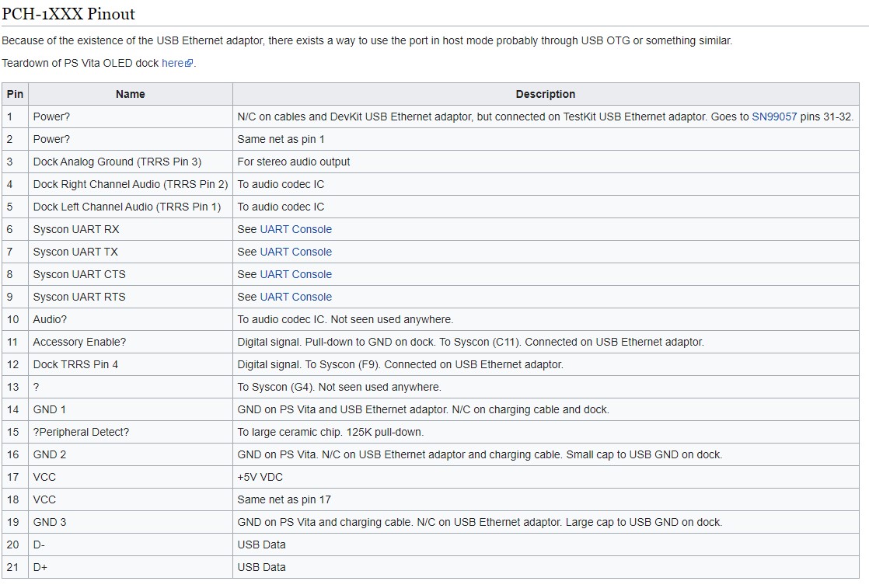Click the pin number '13' cell
This screenshot has height=588, width=869.
(15, 387)
